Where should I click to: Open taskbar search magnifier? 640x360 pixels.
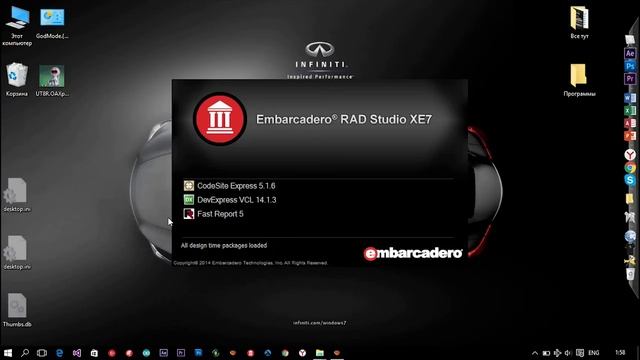25,353
